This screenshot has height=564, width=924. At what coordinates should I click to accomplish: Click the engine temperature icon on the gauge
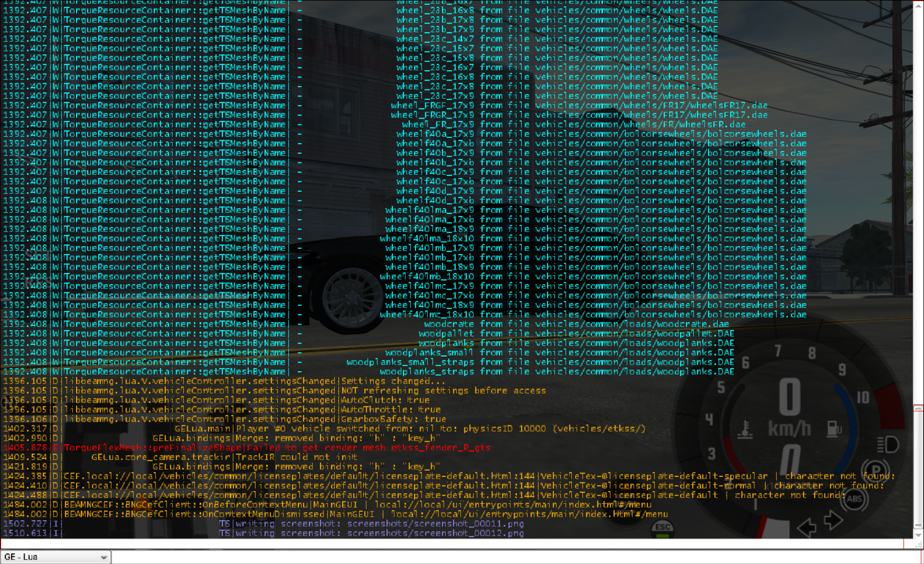click(744, 429)
